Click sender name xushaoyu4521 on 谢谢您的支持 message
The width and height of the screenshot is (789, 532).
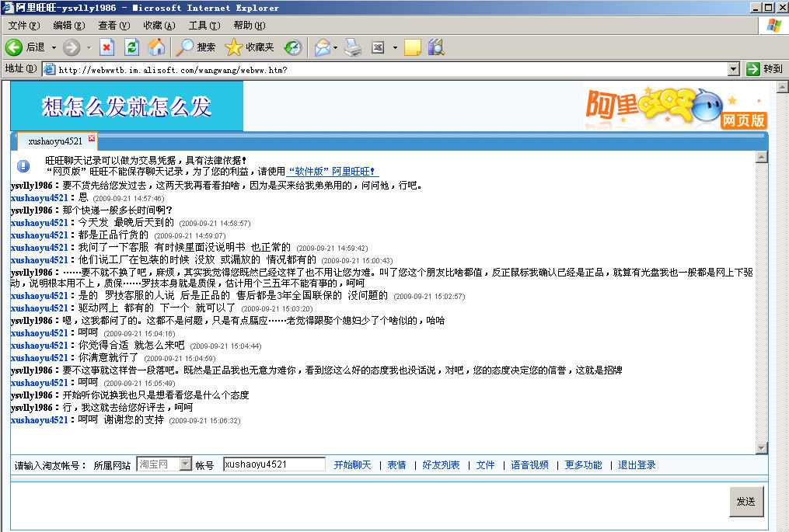point(39,420)
